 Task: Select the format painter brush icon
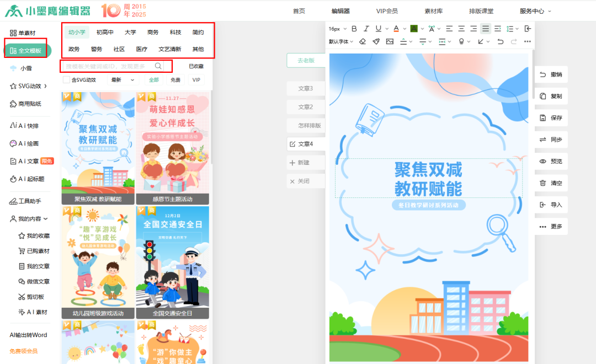tap(376, 41)
